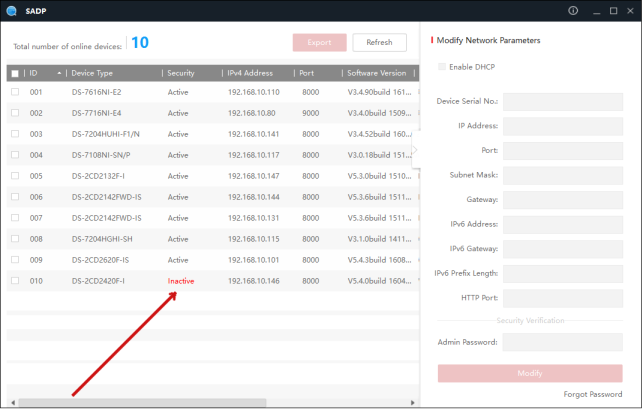
Task: Click port value 9000
Action: pyautogui.click(x=310, y=113)
